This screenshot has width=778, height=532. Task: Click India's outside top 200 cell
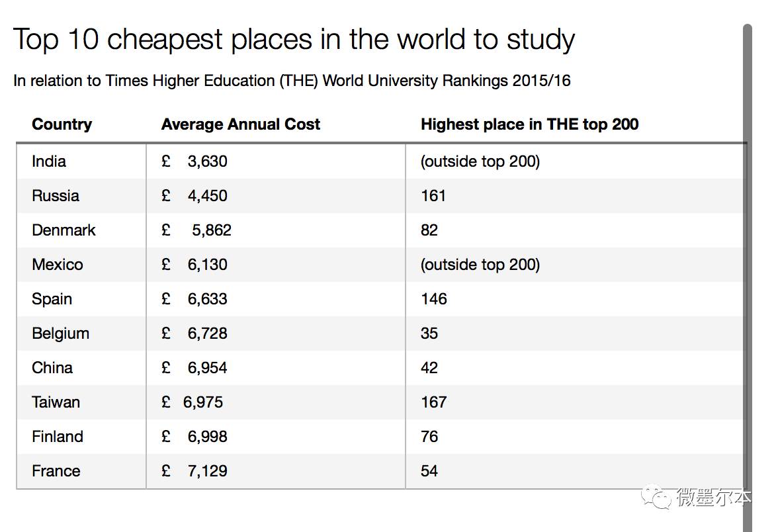pyautogui.click(x=480, y=161)
